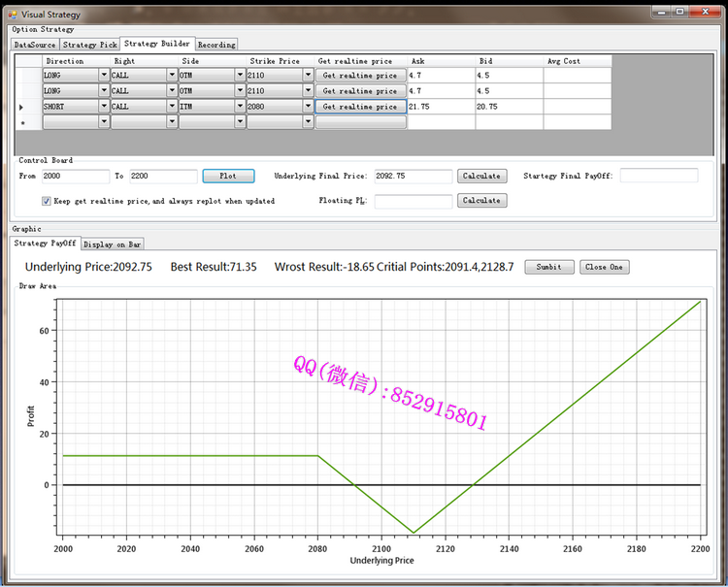Switch to the Recording tab
The width and height of the screenshot is (728, 587).
[x=216, y=45]
